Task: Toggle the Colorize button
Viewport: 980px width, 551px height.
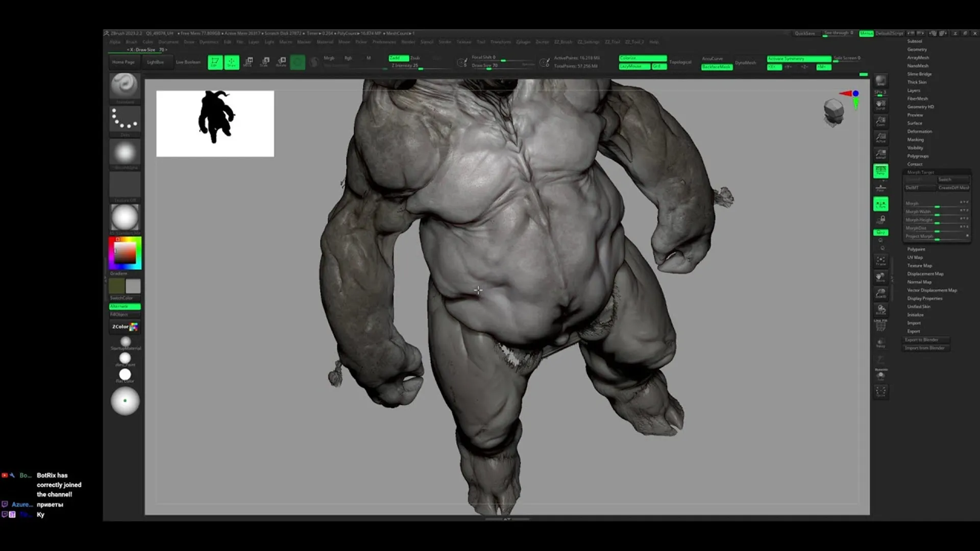Action: [643, 58]
